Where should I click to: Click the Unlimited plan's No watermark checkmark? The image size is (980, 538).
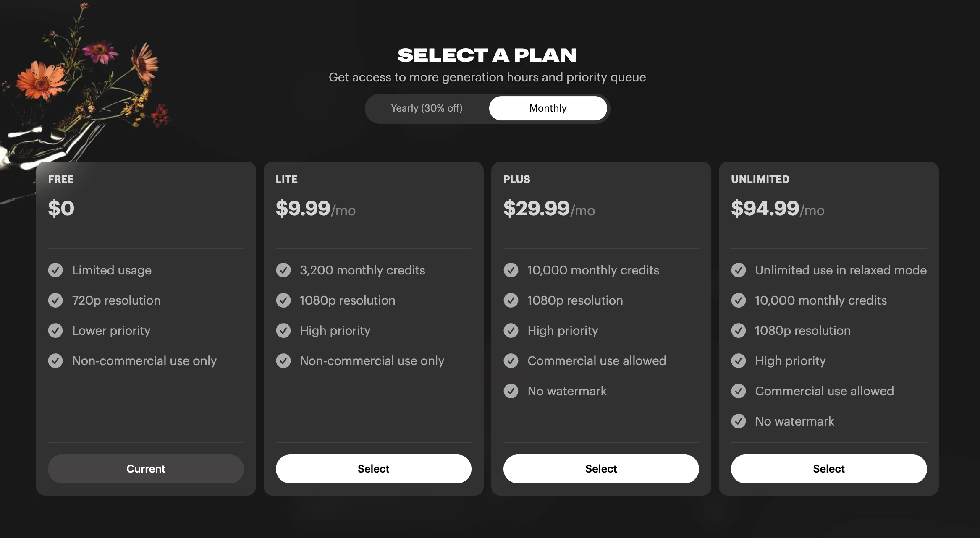point(739,421)
